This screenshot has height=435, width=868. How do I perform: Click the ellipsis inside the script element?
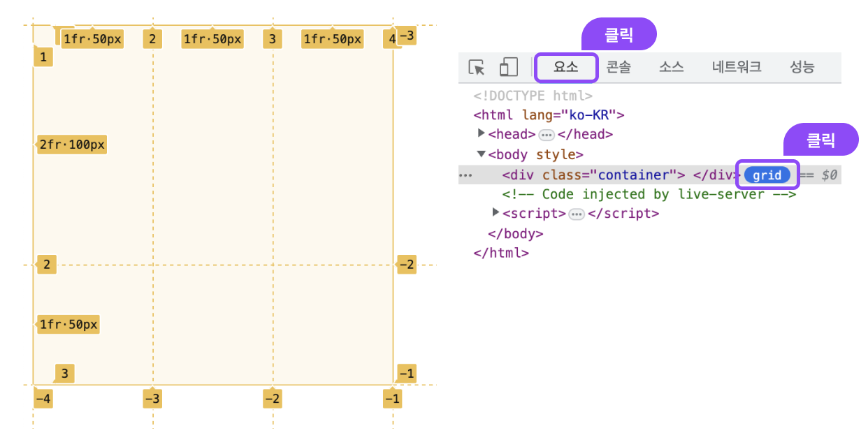pyautogui.click(x=577, y=214)
